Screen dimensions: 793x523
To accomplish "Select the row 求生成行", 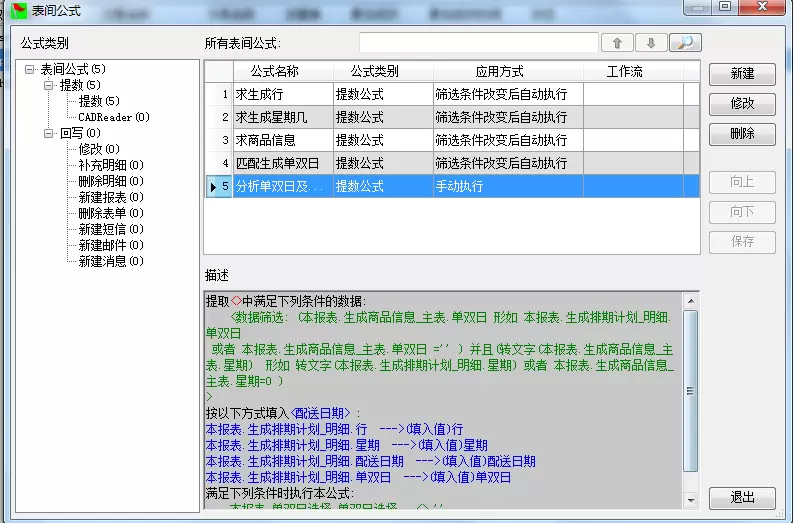I will point(282,94).
